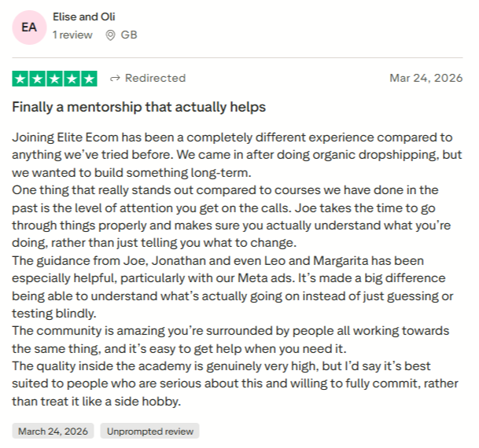Screen dimensions: 479x448
Task: Click the first green rating star
Action: point(20,79)
